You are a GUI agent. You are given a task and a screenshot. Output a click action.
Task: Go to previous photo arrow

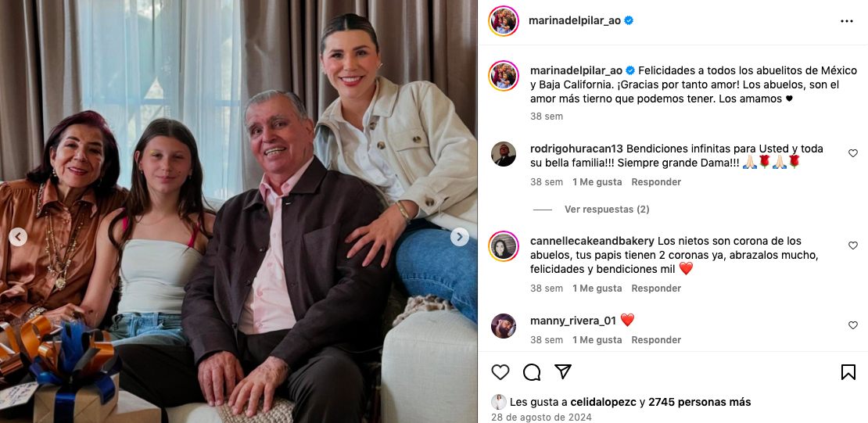(x=18, y=237)
